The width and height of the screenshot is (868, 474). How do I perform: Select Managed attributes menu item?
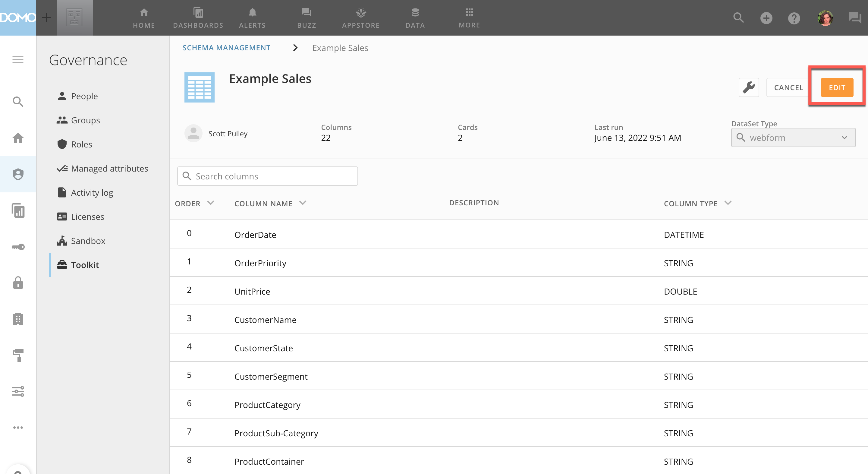[109, 168]
